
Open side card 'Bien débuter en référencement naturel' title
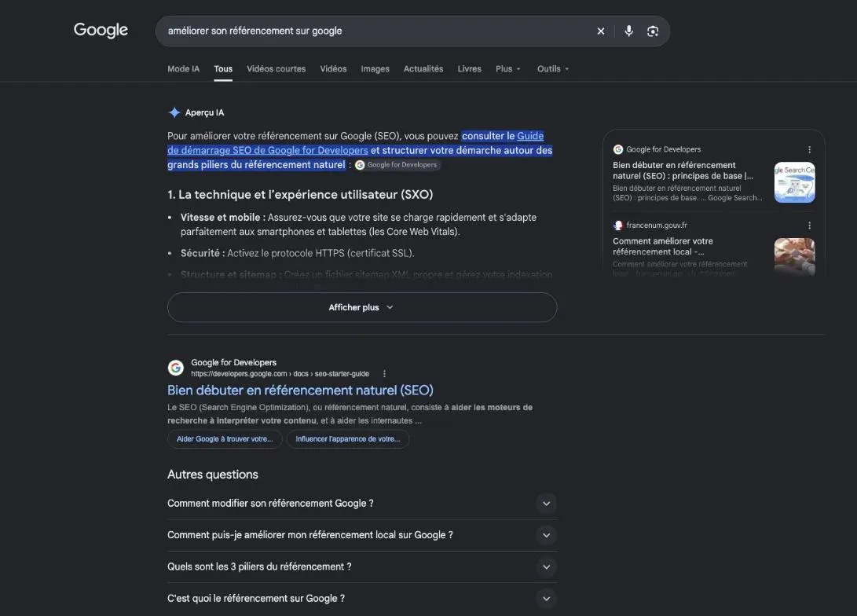[683, 170]
